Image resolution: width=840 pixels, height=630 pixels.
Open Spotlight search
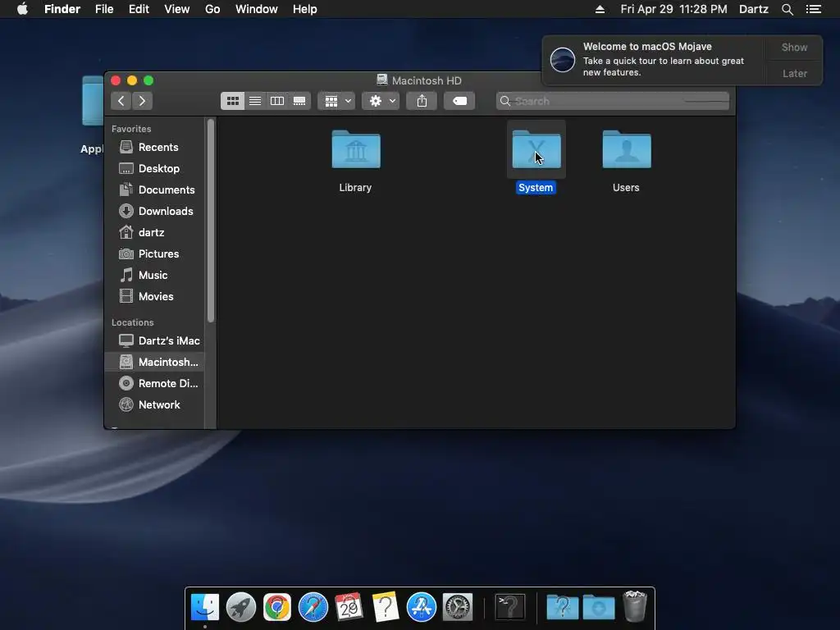[x=787, y=9]
